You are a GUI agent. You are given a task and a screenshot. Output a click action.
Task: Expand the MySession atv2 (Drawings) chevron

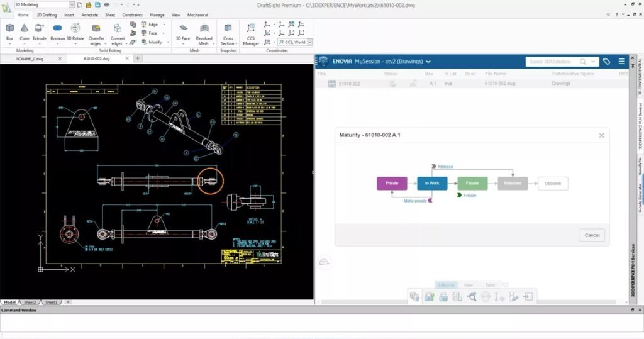428,62
